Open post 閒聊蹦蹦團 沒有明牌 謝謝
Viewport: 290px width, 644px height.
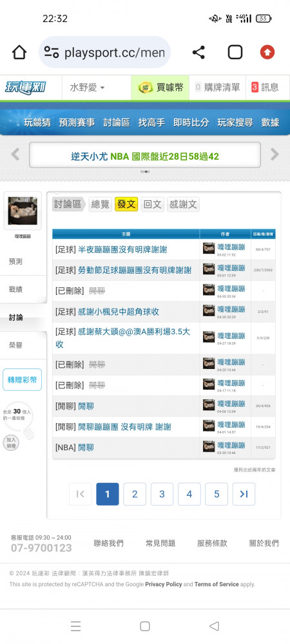coord(125,427)
